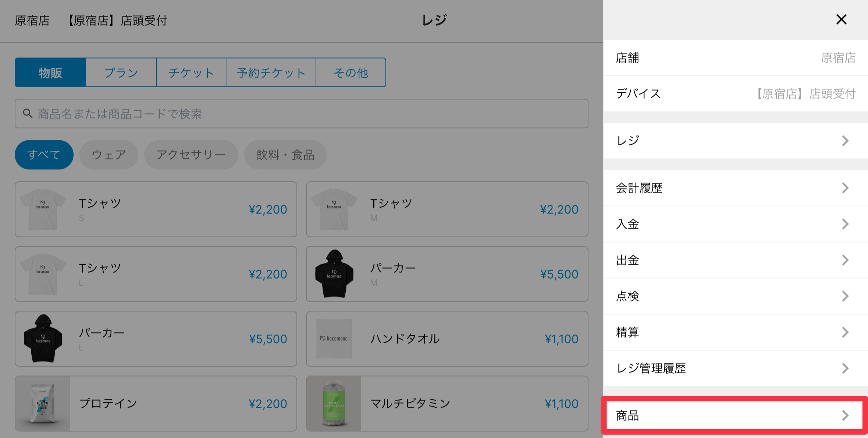Filter products by アクセサリー category
Screen dimensions: 868x438
pos(191,155)
